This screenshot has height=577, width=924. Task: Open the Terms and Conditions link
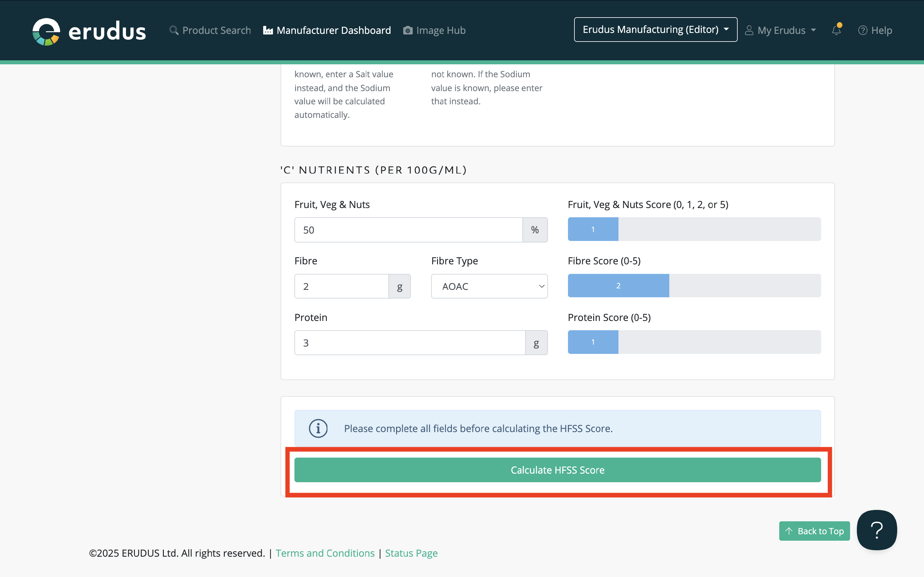coord(325,553)
